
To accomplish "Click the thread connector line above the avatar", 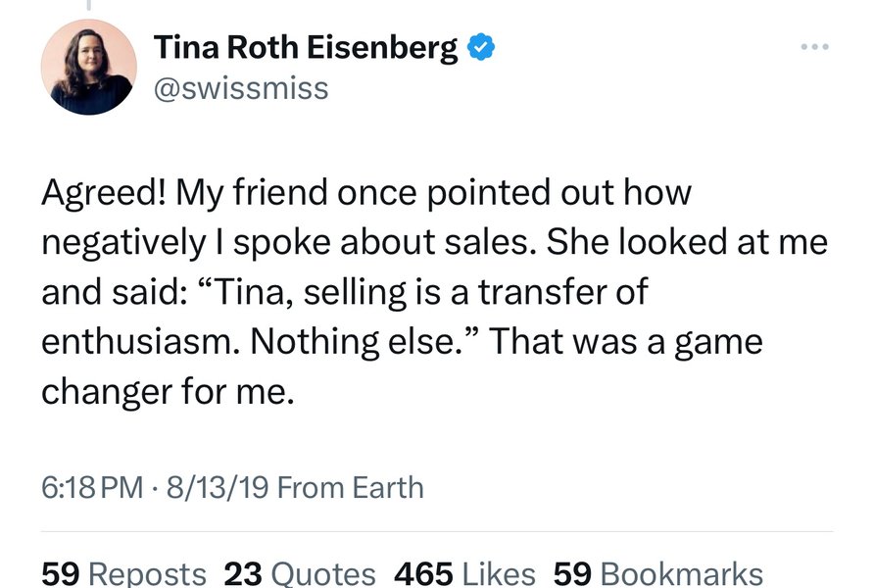I will (x=88, y=5).
